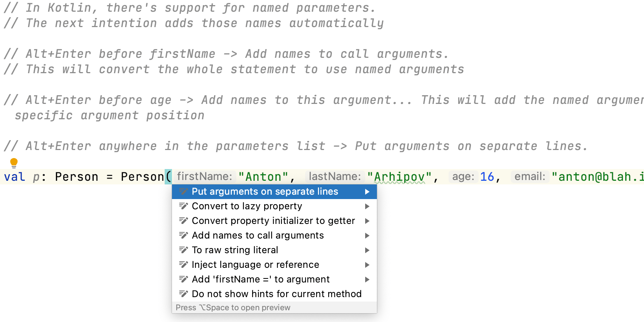Select 'Put arguments on separate lines' intention

coord(265,192)
